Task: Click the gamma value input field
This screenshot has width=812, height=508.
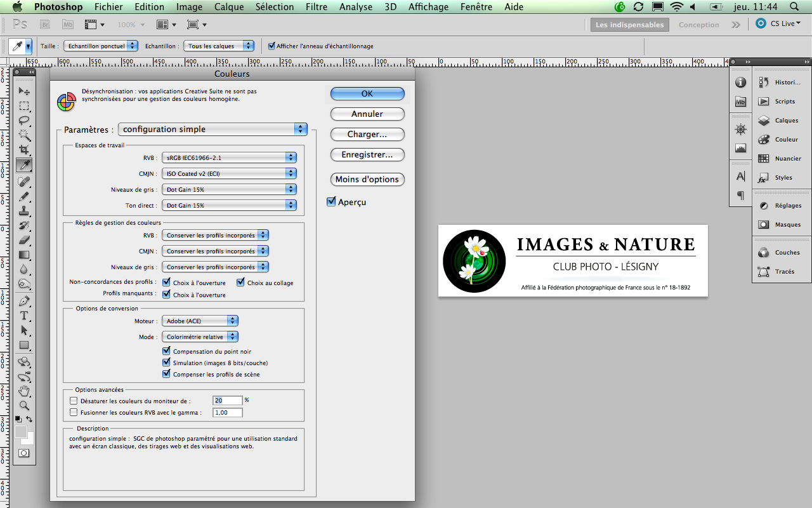Action: tap(228, 413)
